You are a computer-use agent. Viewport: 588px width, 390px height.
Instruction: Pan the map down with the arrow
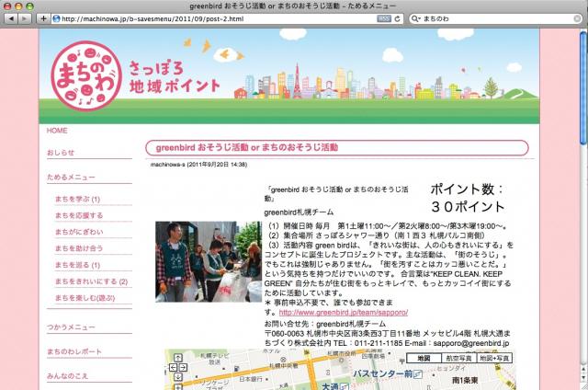click(x=178, y=376)
